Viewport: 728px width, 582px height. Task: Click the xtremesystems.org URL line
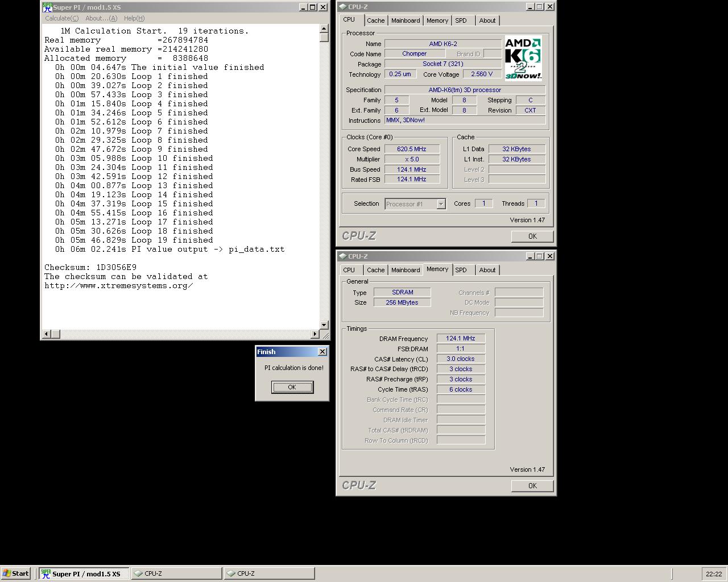coord(119,285)
